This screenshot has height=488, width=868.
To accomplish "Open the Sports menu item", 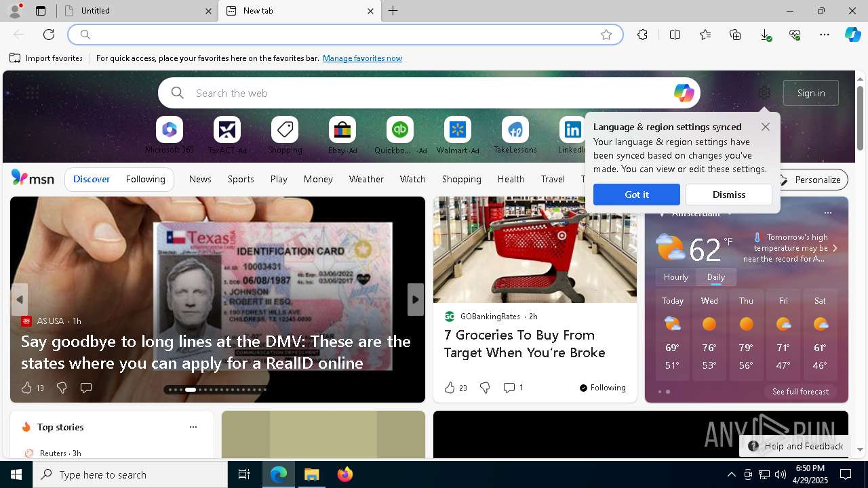I will pos(241,179).
